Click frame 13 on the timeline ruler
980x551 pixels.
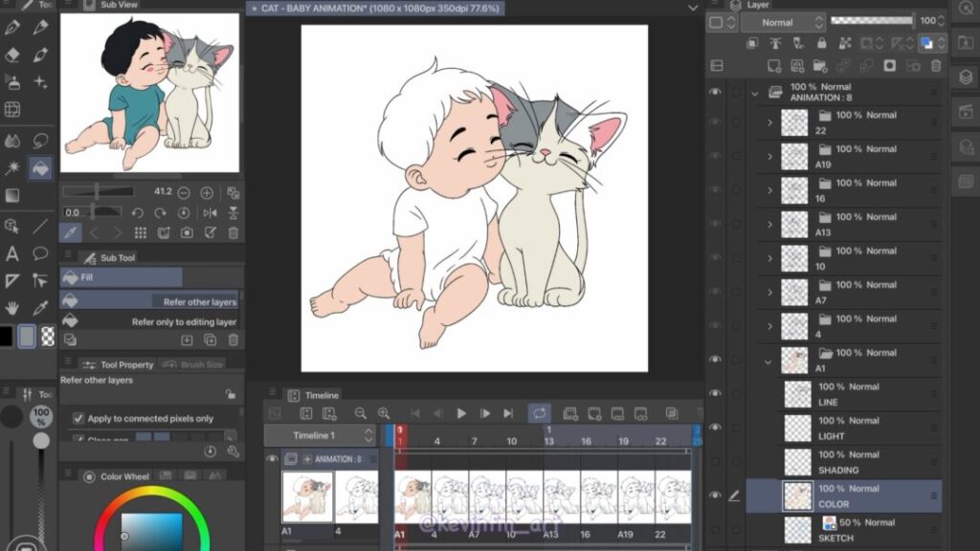click(548, 441)
